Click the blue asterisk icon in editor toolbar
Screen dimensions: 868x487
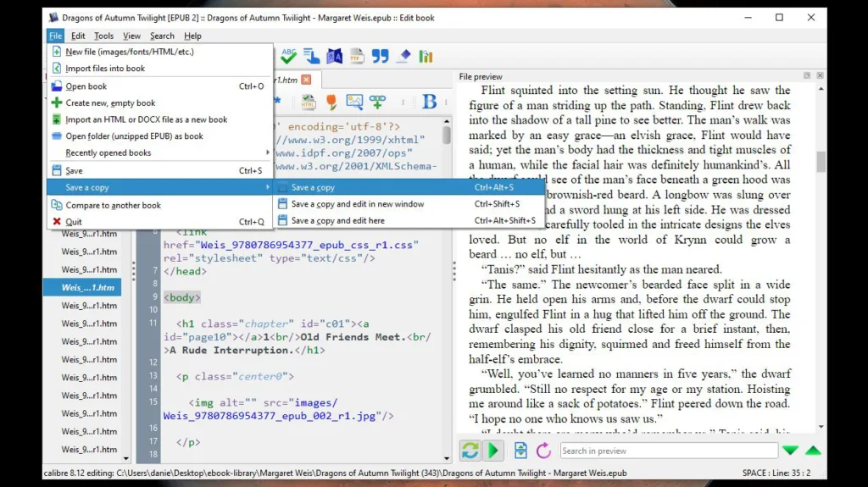(x=277, y=102)
